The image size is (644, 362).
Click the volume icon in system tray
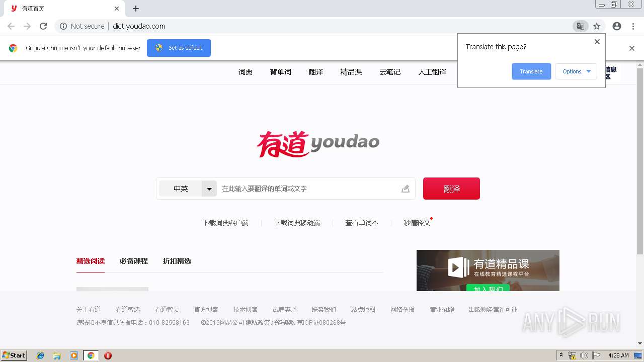pos(584,355)
